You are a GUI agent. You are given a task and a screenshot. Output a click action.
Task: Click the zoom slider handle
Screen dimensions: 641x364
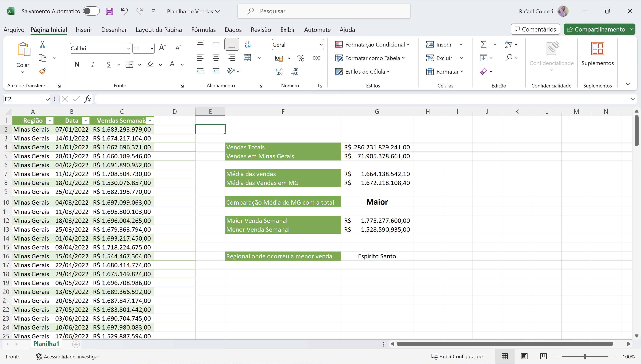click(585, 356)
